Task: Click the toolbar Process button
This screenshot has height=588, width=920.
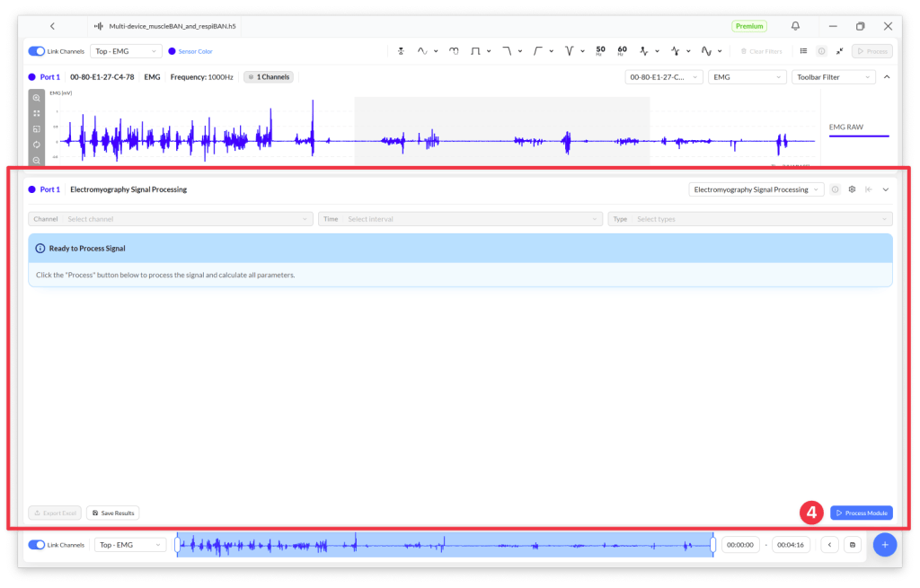Action: pyautogui.click(x=872, y=51)
